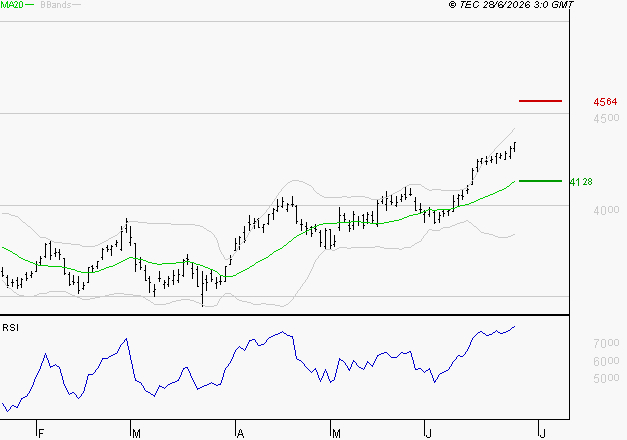Click the RSI panel label
Viewport: 627px width, 440px height.
10,328
